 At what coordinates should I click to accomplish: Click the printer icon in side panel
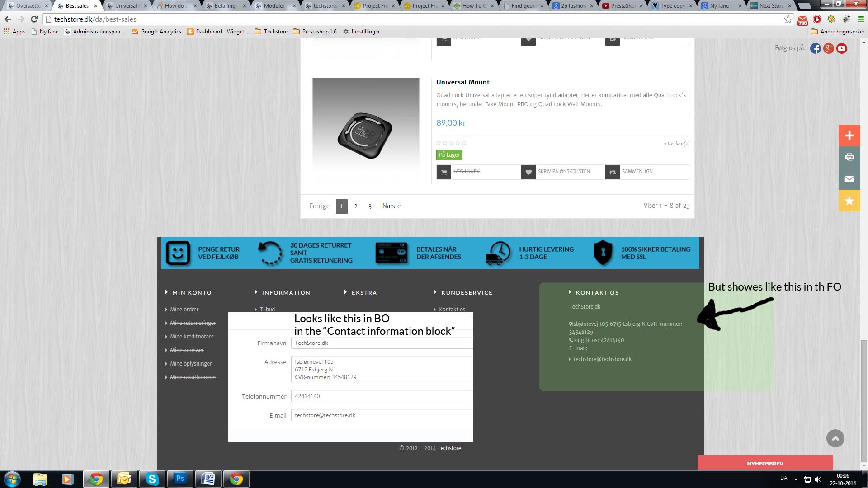click(x=849, y=157)
